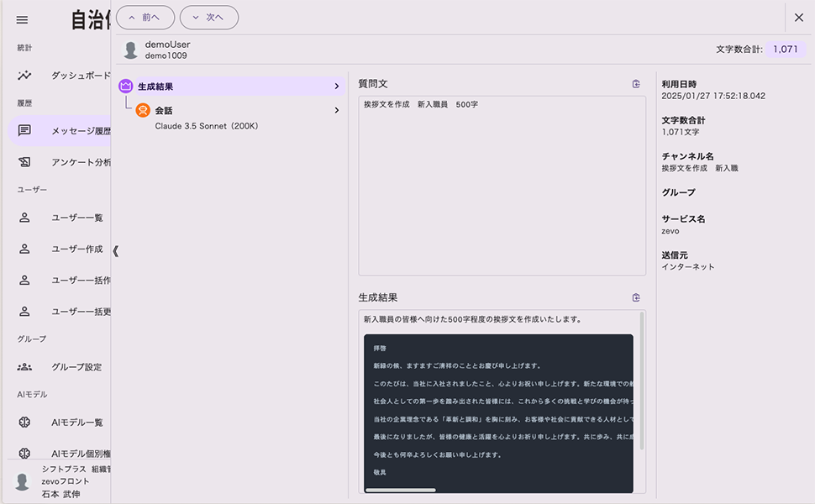The height and width of the screenshot is (504, 815).
Task: Close the detail panel with X
Action: [x=799, y=18]
